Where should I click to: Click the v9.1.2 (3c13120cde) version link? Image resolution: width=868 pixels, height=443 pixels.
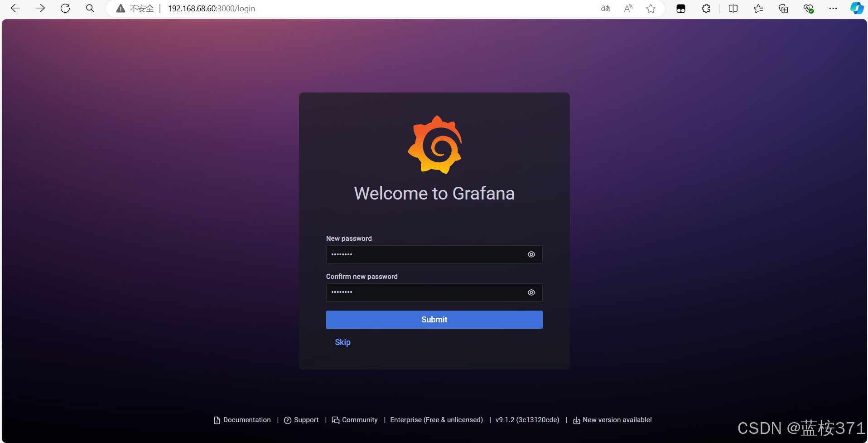[x=527, y=420]
